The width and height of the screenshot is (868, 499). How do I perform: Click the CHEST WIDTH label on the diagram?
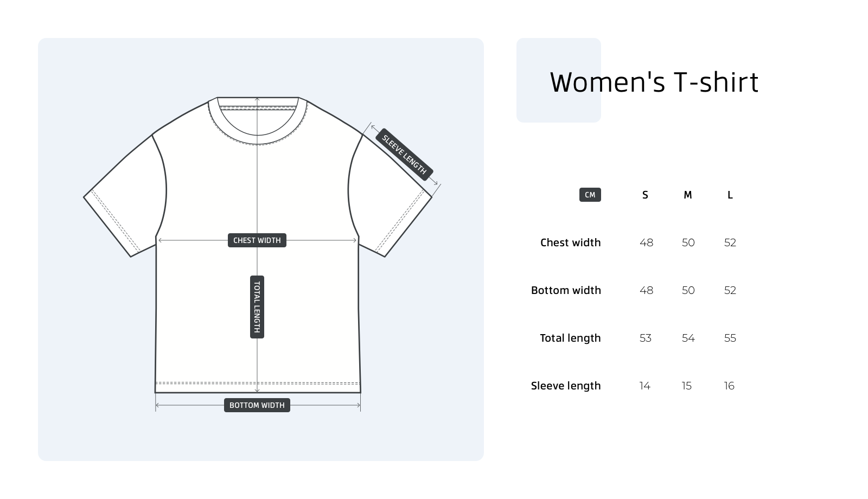257,240
